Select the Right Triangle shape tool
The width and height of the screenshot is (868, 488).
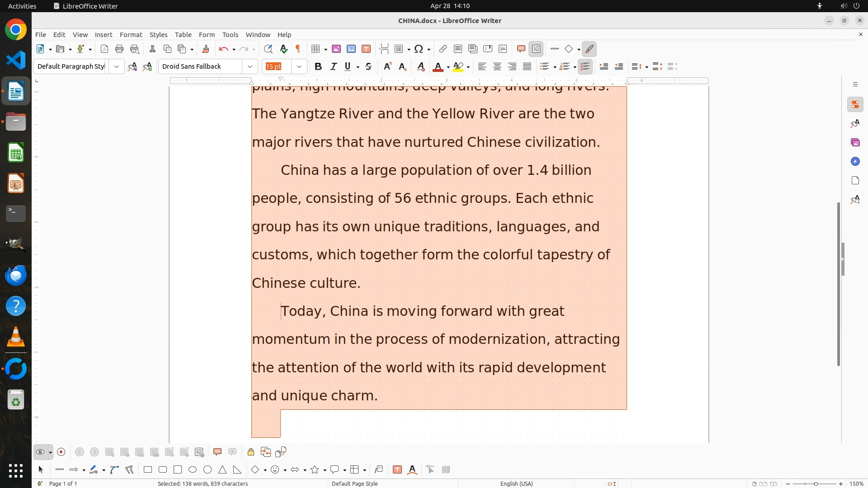coord(237,469)
